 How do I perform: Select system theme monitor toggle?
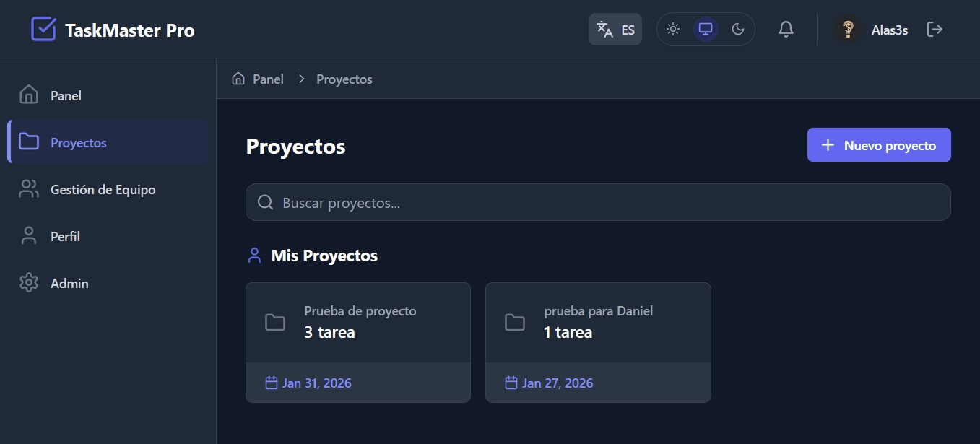[x=706, y=30]
